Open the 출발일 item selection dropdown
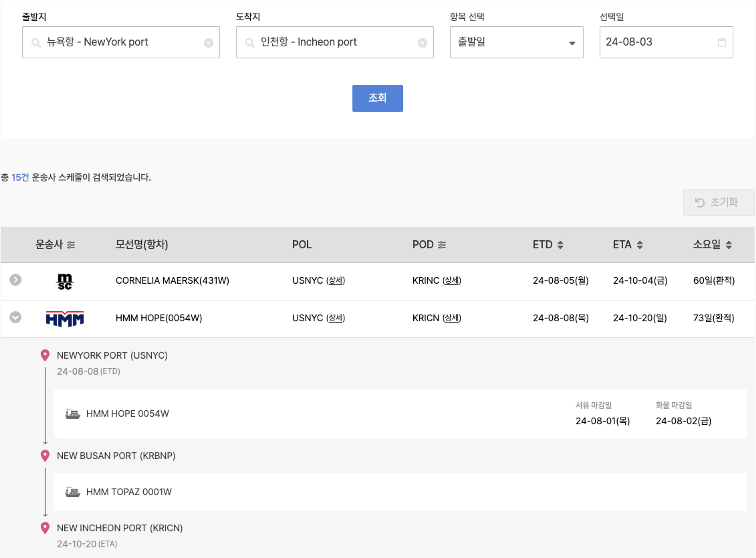 (516, 42)
